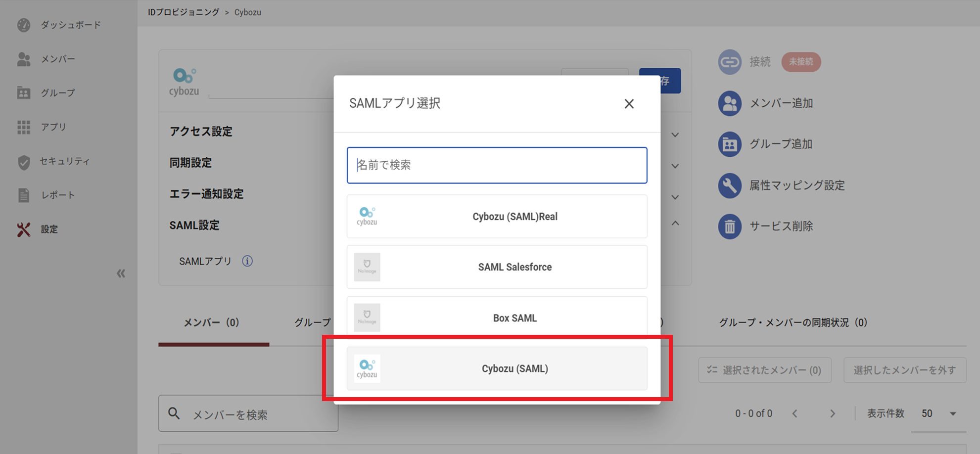Viewport: 980px width, 454px height.
Task: Click the 属性マッピング設定 label
Action: point(797,185)
